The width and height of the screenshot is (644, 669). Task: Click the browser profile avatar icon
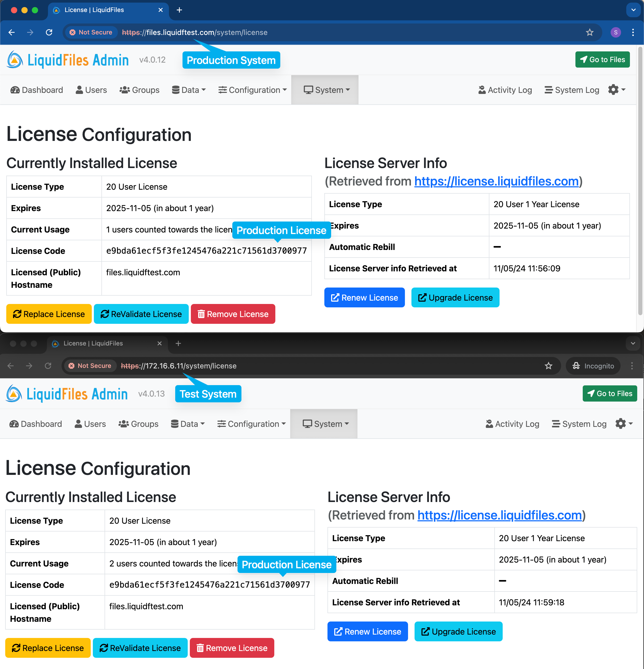(x=616, y=32)
